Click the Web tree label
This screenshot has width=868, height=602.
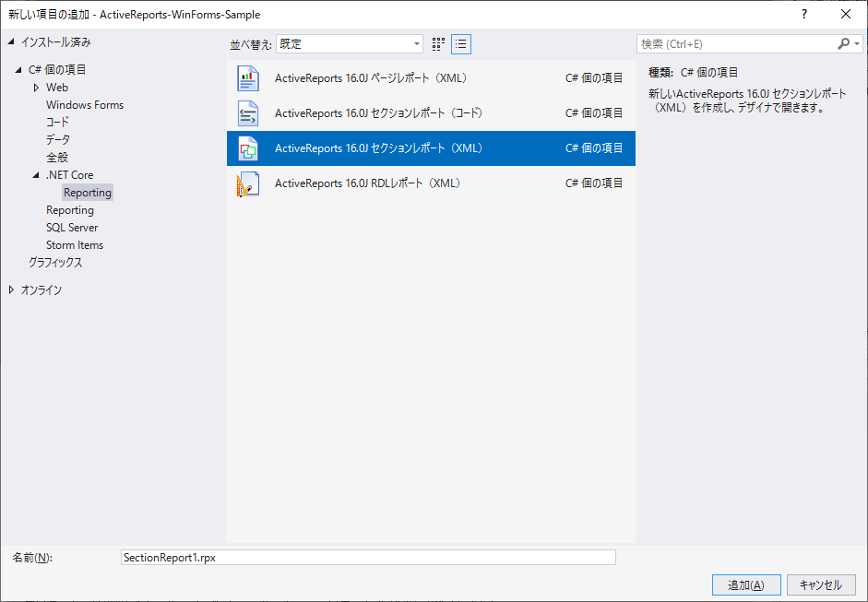[57, 88]
